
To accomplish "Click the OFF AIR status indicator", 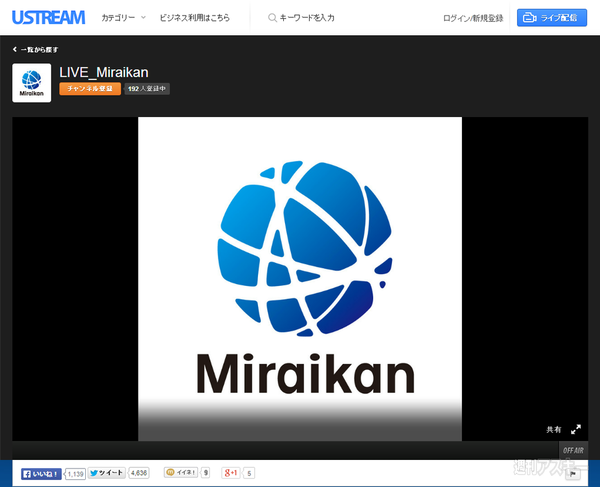I will (x=573, y=450).
